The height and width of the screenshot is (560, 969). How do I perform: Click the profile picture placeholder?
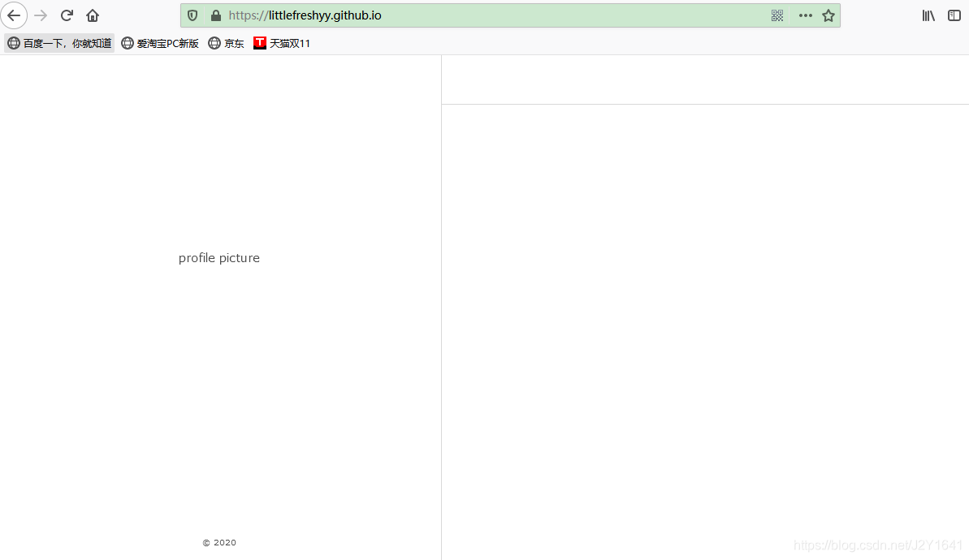click(x=219, y=258)
